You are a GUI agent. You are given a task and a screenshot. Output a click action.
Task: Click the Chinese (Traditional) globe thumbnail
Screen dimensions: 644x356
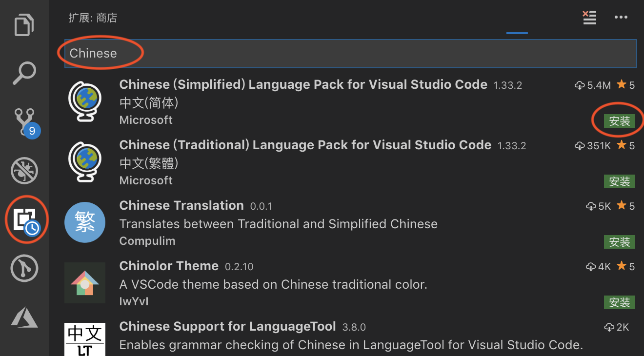85,162
